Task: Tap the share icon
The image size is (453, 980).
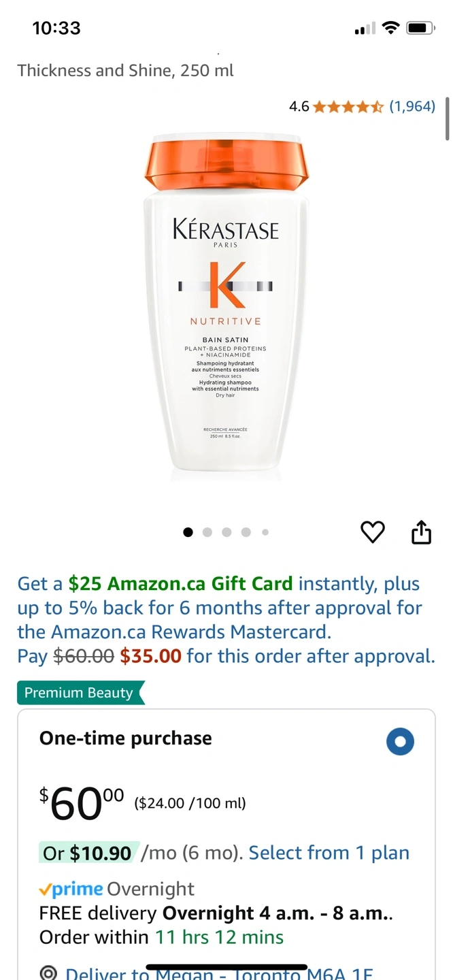Action: (422, 532)
